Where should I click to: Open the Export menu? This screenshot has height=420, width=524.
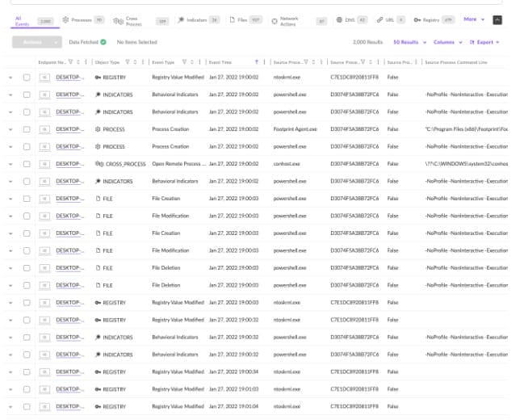coord(486,41)
